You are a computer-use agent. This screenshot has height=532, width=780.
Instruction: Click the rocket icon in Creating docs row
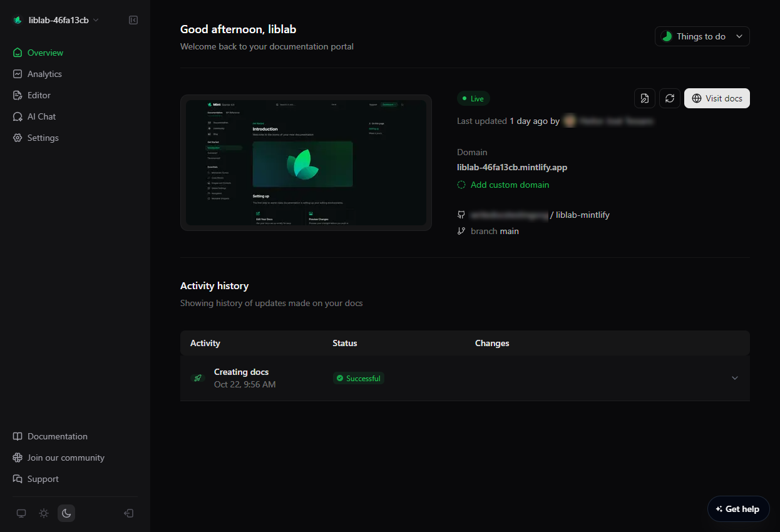[198, 378]
